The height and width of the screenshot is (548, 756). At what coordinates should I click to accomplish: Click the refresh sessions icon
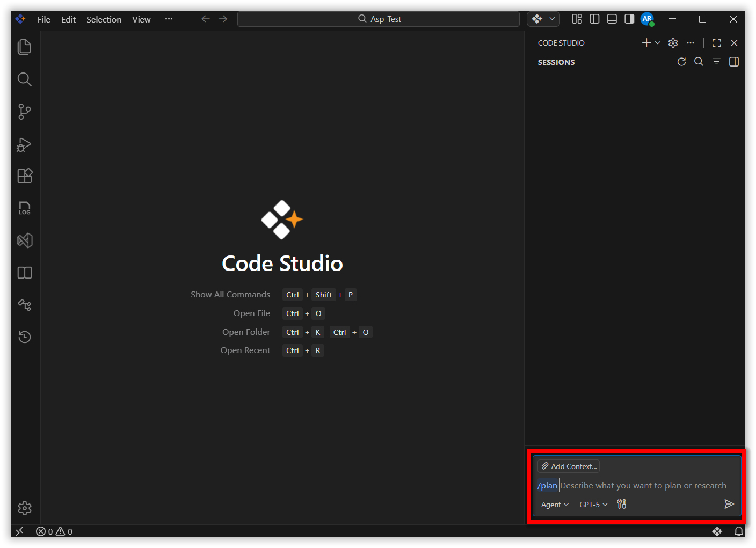click(x=681, y=62)
